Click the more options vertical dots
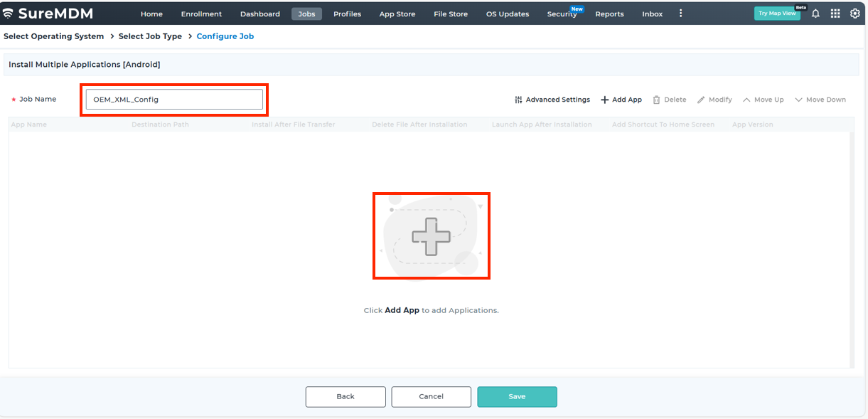The height and width of the screenshot is (419, 868). pyautogui.click(x=680, y=14)
